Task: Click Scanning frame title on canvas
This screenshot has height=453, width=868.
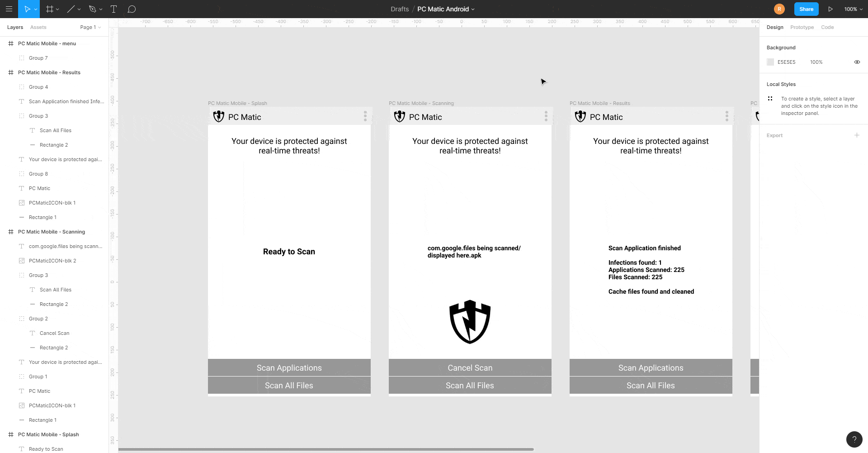Action: tap(421, 103)
